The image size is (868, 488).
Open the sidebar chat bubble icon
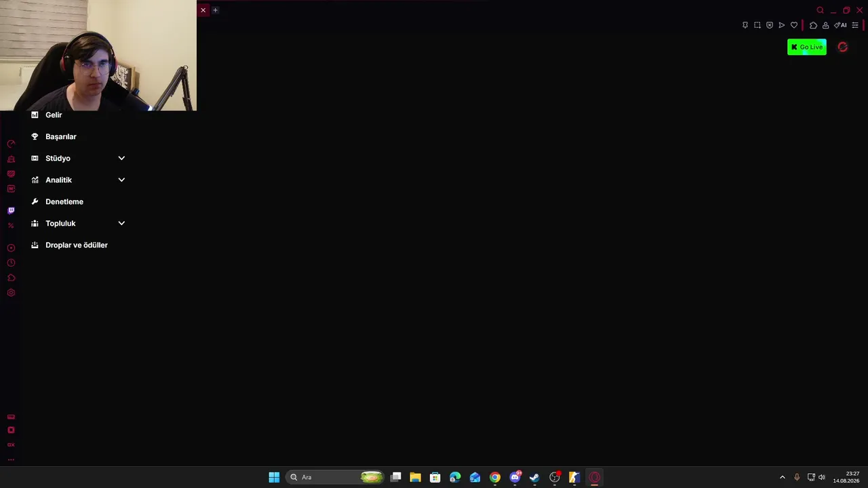tap(11, 174)
